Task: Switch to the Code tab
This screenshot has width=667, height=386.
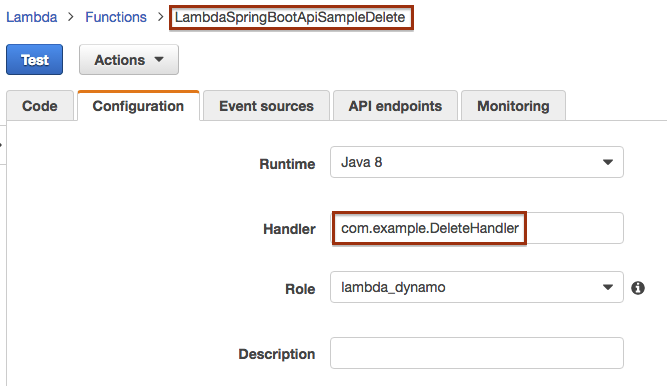Action: tap(40, 106)
